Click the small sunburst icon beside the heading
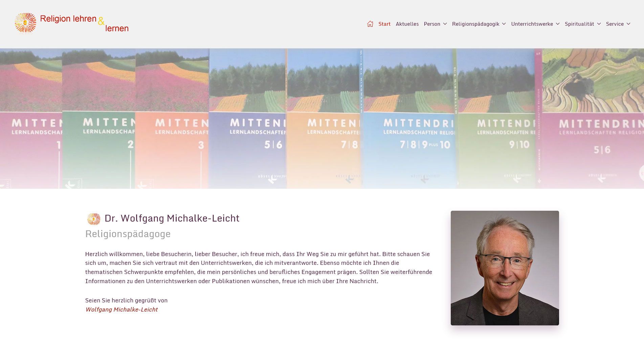The width and height of the screenshot is (644, 344). click(x=94, y=219)
